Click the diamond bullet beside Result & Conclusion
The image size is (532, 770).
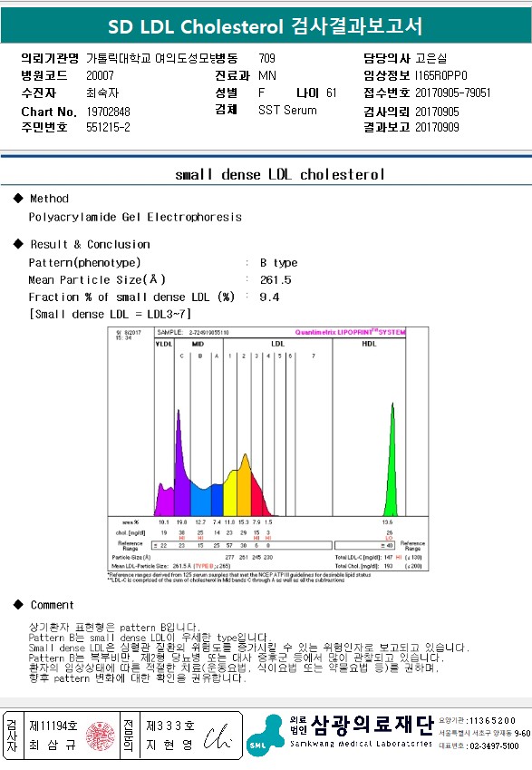19,244
